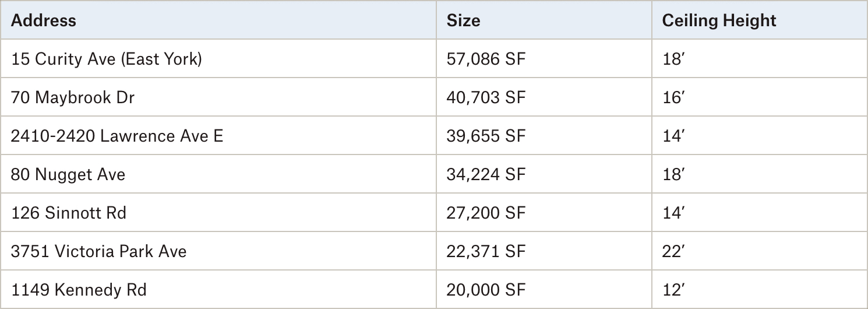The height and width of the screenshot is (309, 868).
Task: Select the 34,224 SF size cell
Action: 544,174
